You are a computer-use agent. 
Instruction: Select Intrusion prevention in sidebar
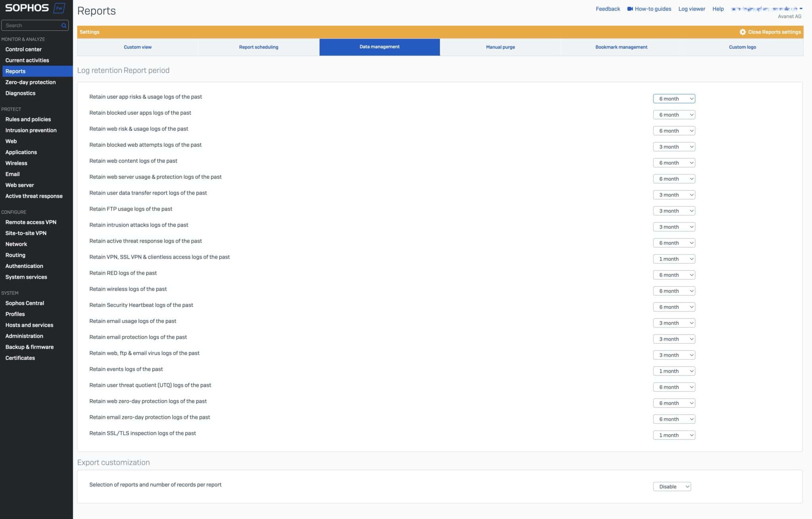[x=31, y=130]
